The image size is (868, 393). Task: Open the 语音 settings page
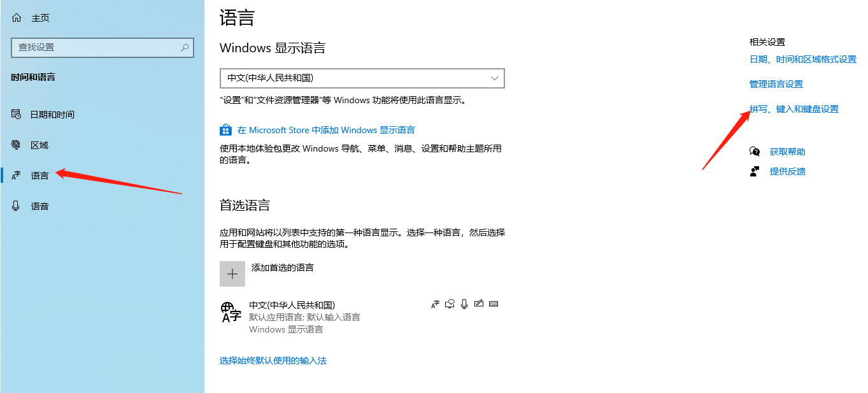click(41, 206)
